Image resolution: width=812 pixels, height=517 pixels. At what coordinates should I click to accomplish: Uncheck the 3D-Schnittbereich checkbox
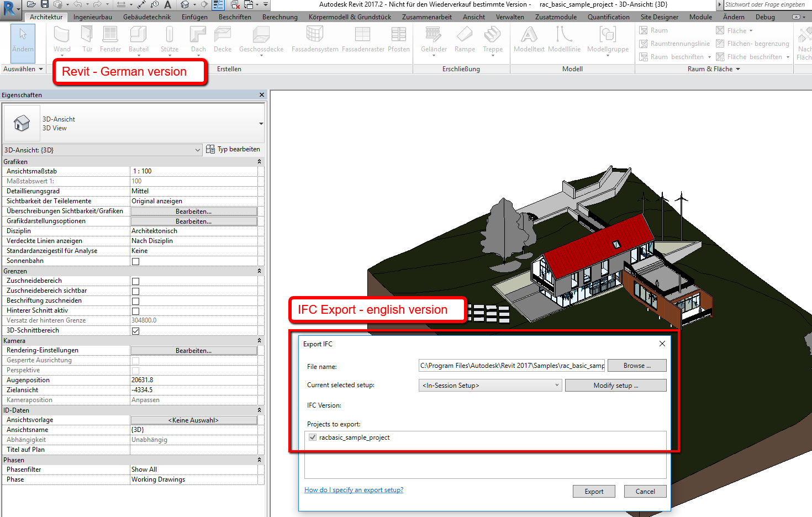pyautogui.click(x=135, y=331)
